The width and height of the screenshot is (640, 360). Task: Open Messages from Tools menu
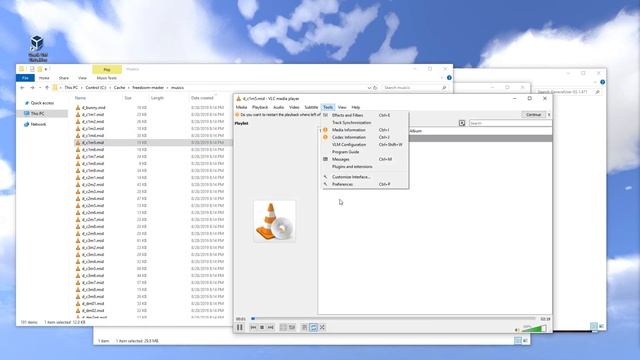pos(365,159)
